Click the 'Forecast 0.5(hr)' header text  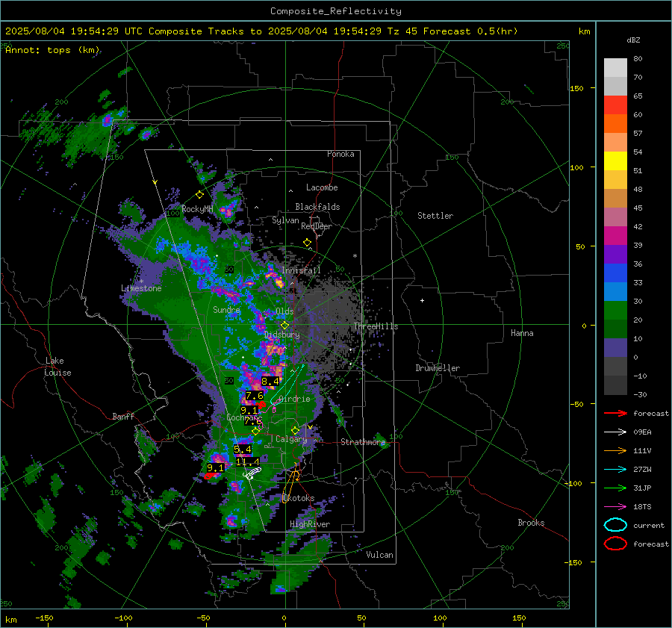point(470,31)
